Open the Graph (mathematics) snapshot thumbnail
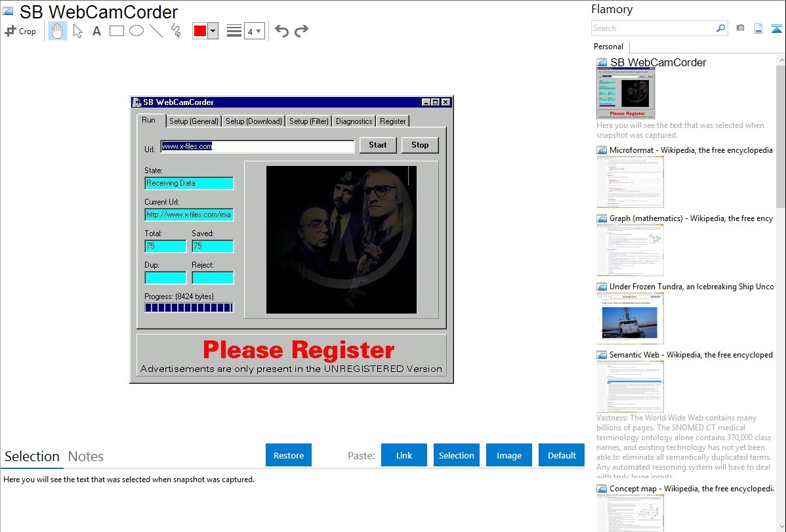Screen dimensions: 786x532 coord(630,250)
